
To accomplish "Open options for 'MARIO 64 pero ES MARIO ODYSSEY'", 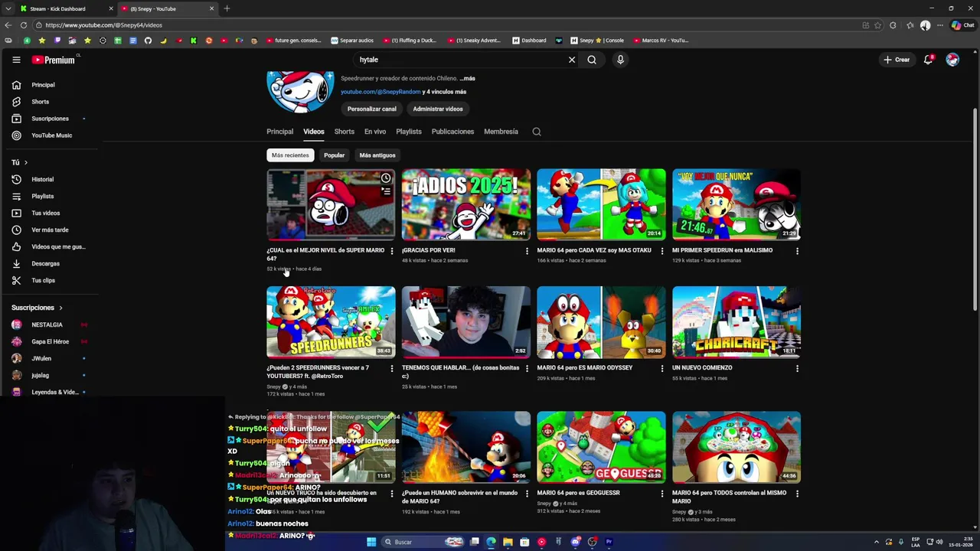I will (662, 369).
